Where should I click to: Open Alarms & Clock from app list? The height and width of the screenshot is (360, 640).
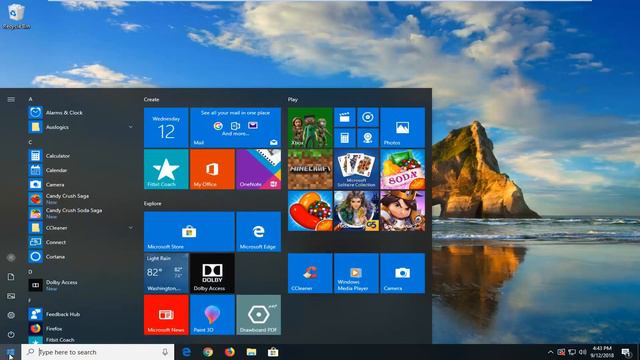[82, 112]
